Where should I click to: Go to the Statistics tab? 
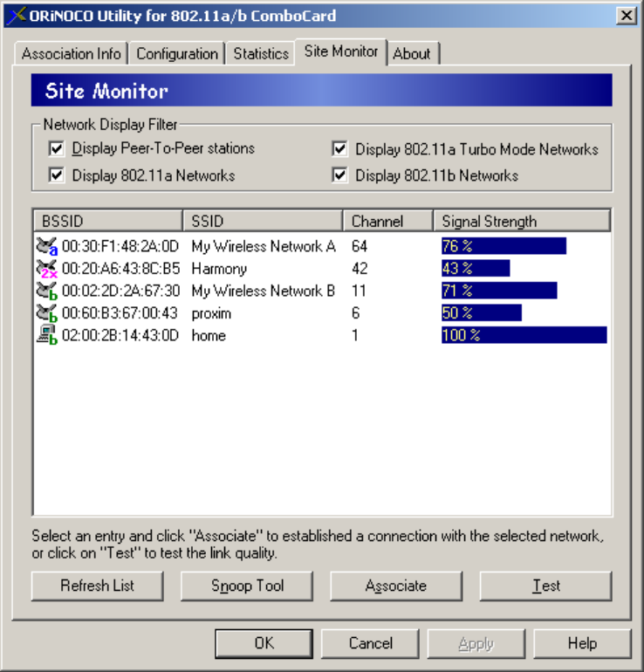coord(261,54)
